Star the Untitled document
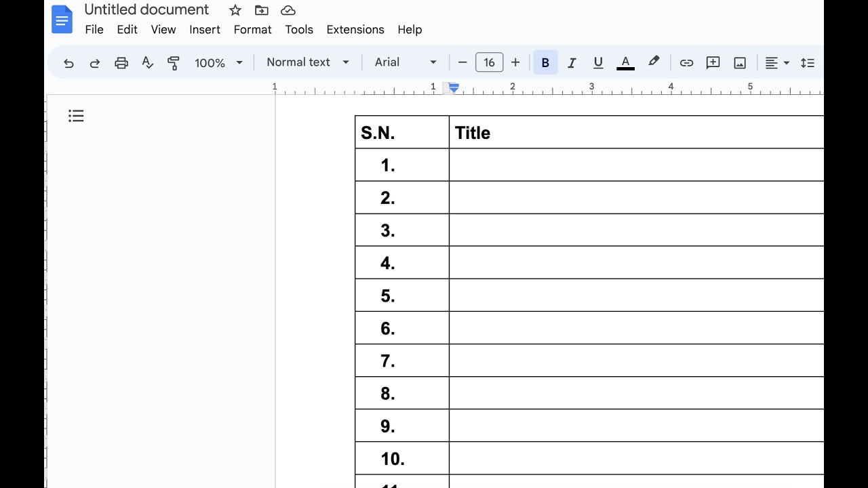 click(x=235, y=10)
